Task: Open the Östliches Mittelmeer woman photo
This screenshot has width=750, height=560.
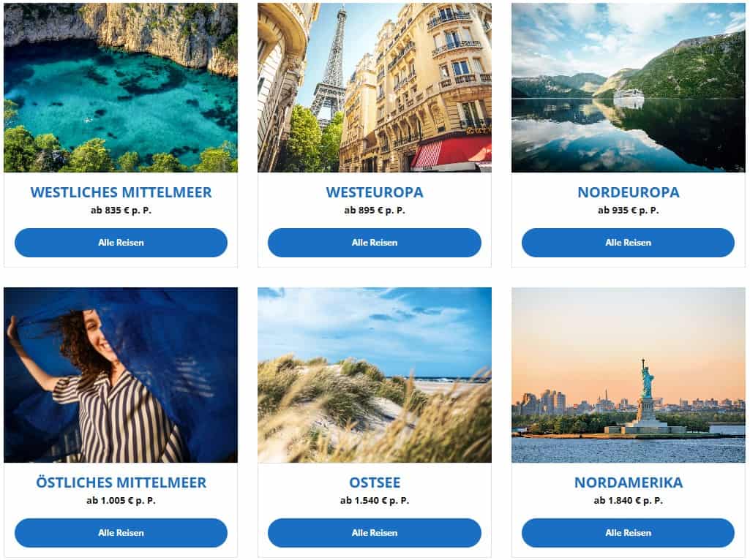Action: coord(121,375)
